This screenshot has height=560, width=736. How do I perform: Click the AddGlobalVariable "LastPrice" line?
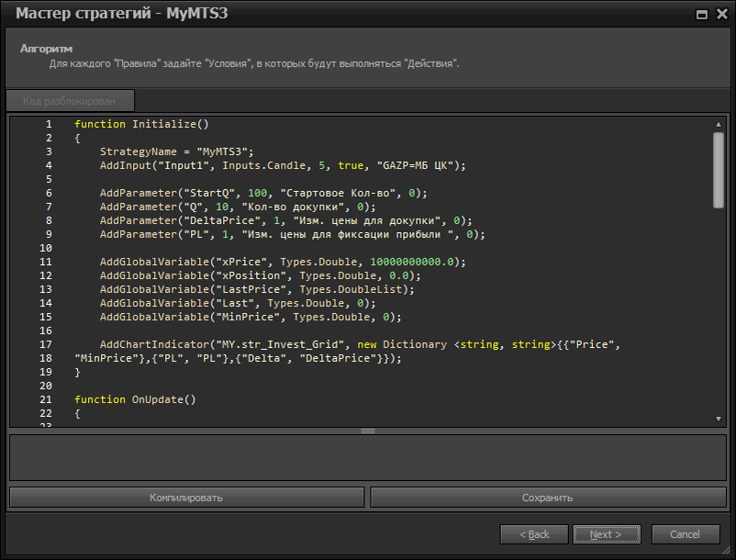coord(257,289)
